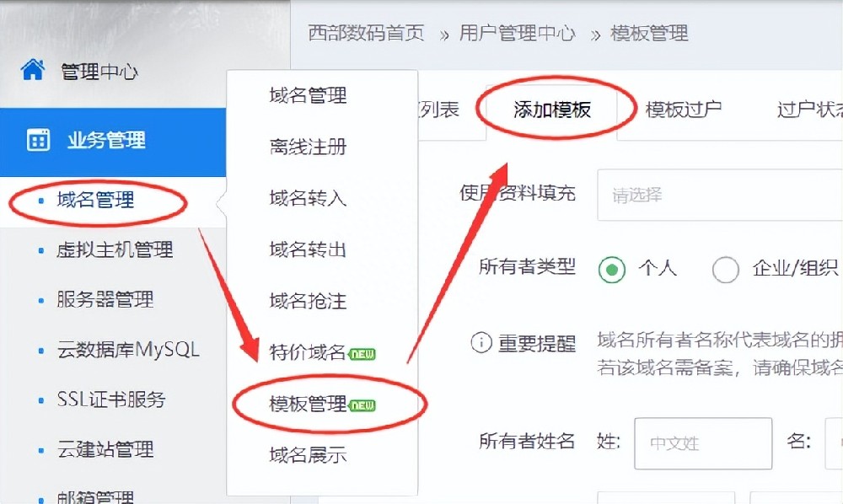Select 域名抢注 in the flyout menu
The image size is (843, 504).
[x=308, y=301]
